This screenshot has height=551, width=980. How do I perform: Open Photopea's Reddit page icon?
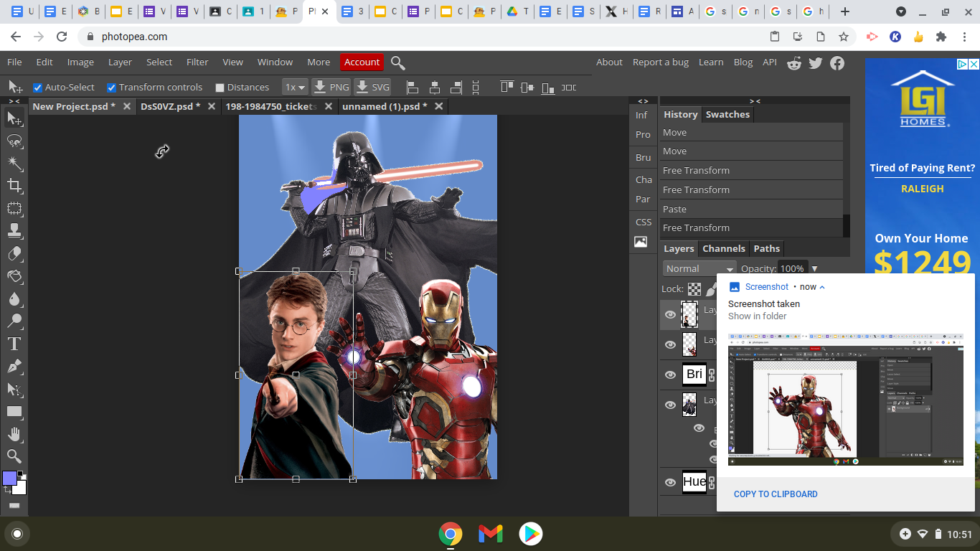point(794,63)
